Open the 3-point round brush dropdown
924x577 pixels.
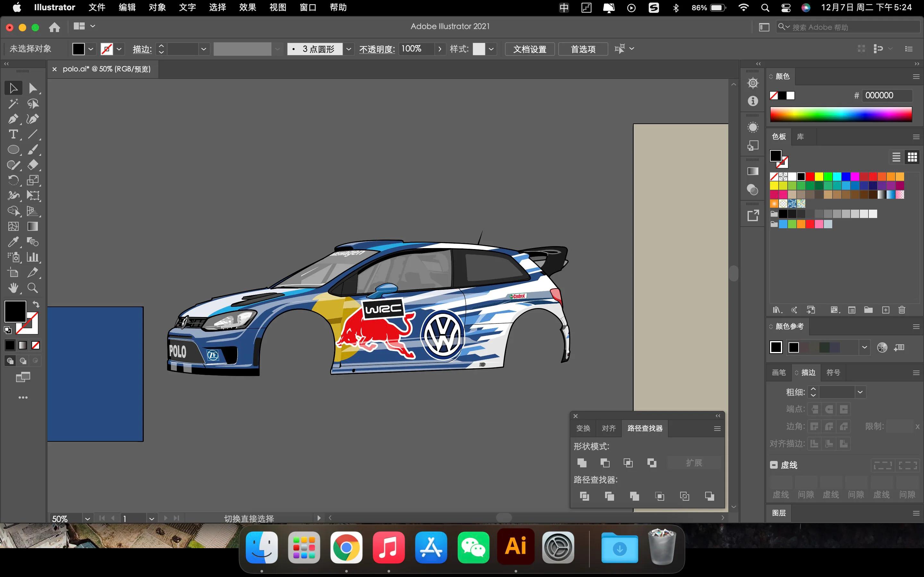(x=349, y=49)
